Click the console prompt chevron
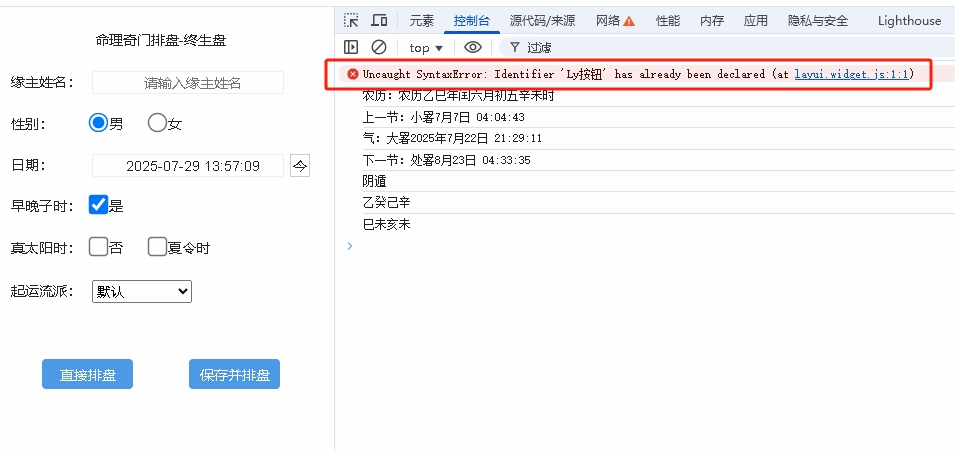Image resolution: width=955 pixels, height=451 pixels. click(x=350, y=246)
